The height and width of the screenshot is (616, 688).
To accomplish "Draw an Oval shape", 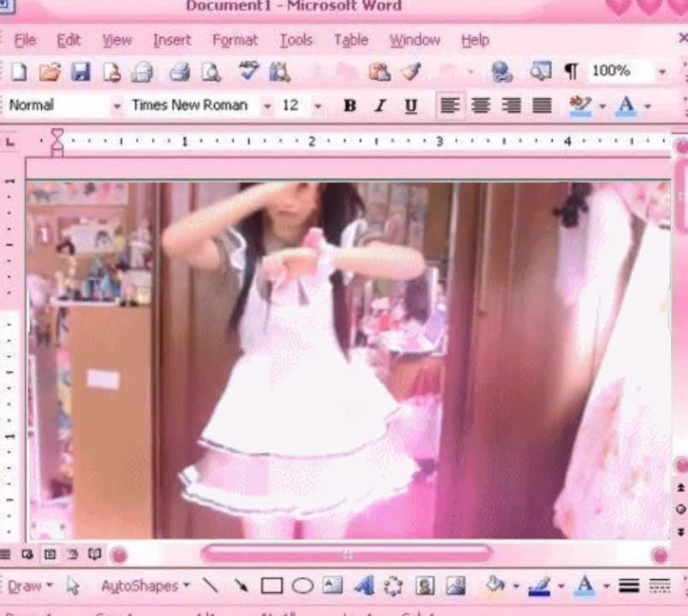I will tap(301, 586).
